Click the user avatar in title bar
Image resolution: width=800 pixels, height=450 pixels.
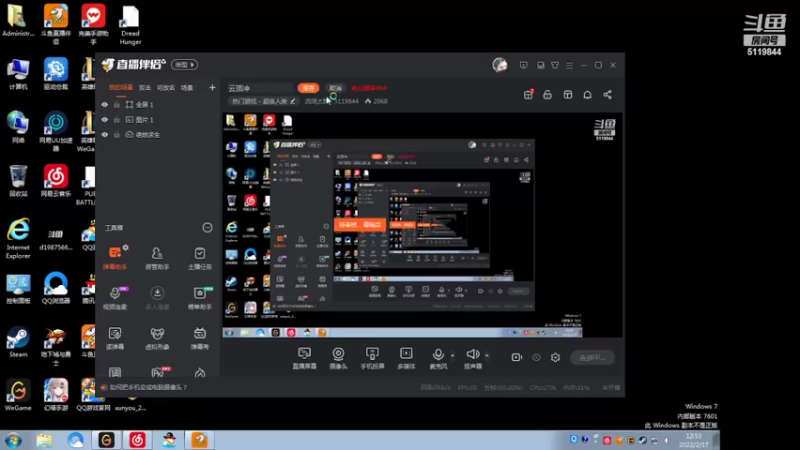(x=499, y=65)
